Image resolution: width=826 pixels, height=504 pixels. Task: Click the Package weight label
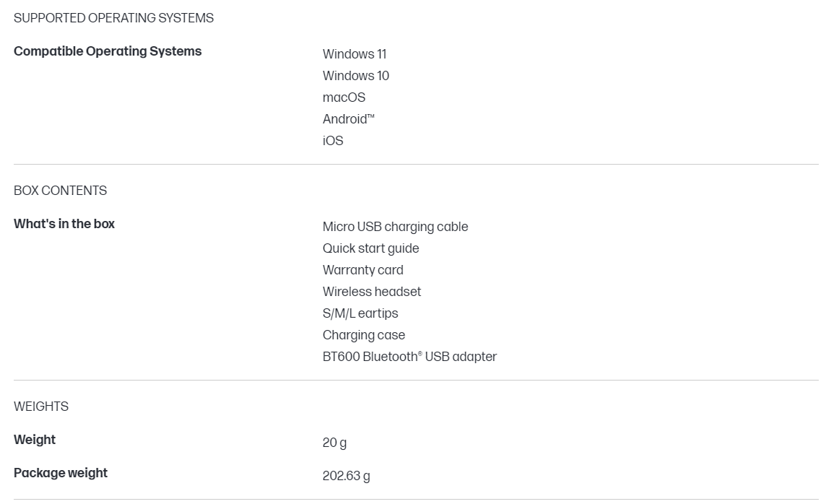click(61, 473)
